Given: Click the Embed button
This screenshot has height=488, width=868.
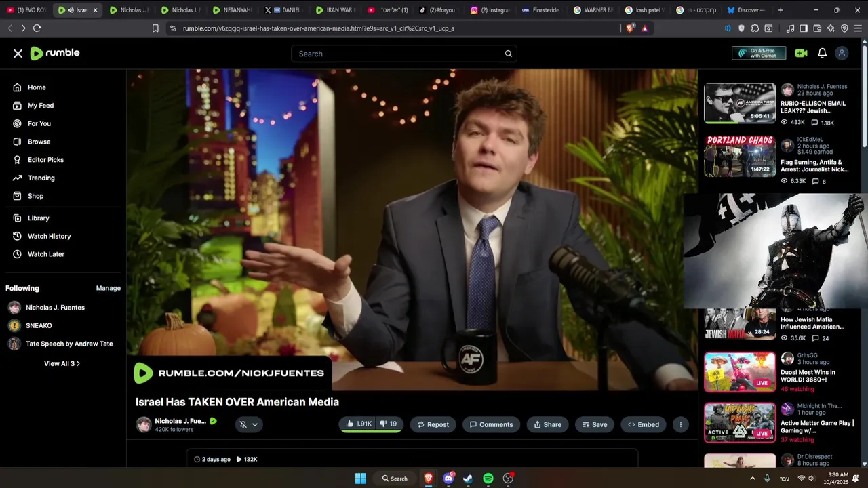Looking at the screenshot, I should pos(643,424).
